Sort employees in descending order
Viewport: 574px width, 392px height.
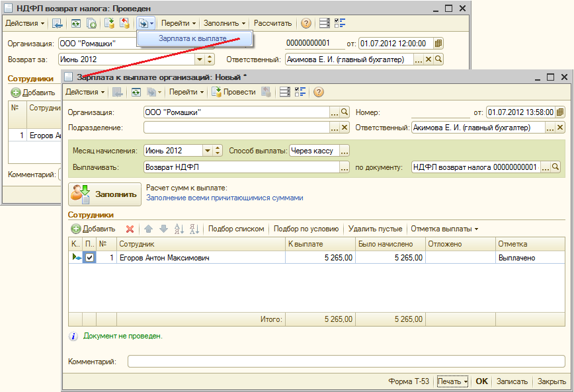(194, 229)
